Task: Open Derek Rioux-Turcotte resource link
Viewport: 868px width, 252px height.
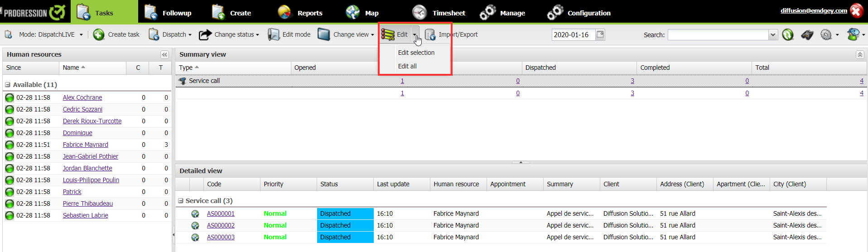Action: click(x=92, y=121)
